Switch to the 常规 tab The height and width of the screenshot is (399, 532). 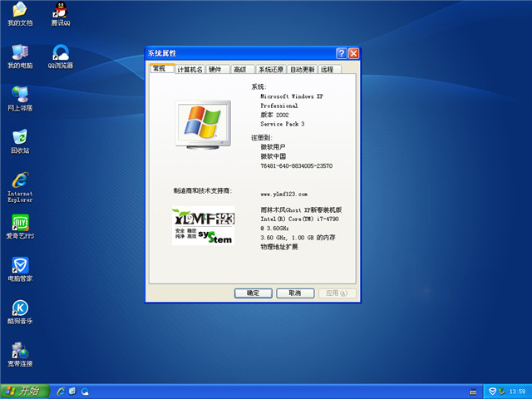[x=162, y=68]
